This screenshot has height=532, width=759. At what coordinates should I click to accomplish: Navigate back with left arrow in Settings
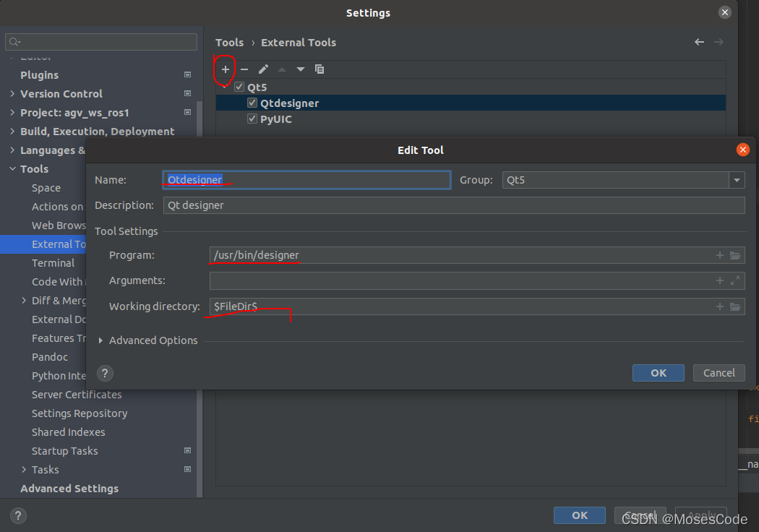(699, 42)
